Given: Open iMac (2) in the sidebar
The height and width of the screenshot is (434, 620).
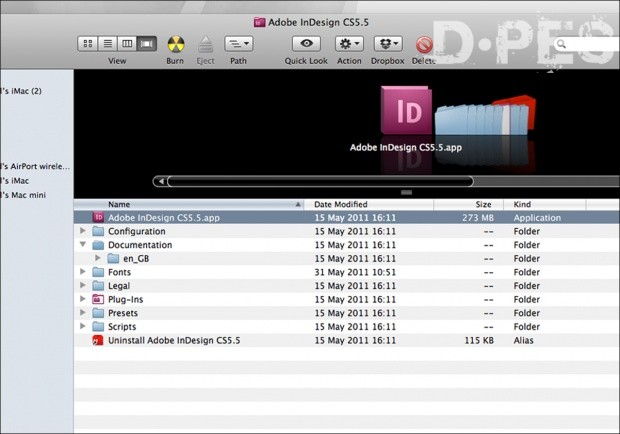Looking at the screenshot, I should point(21,91).
